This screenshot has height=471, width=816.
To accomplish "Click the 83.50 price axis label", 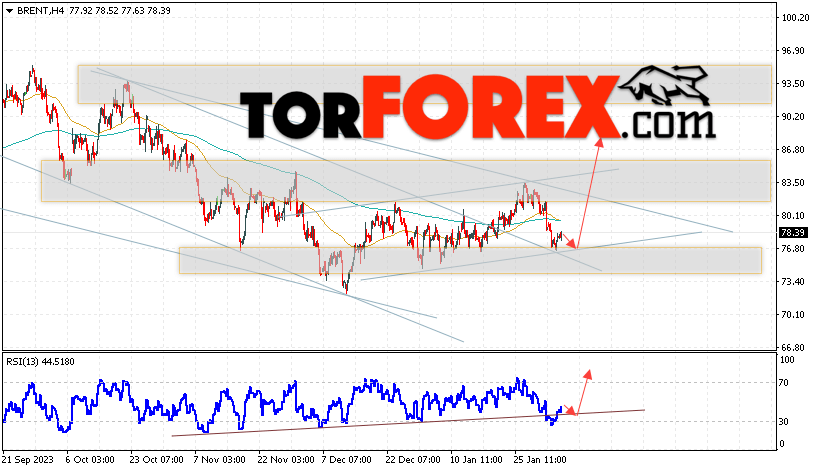I will click(794, 183).
